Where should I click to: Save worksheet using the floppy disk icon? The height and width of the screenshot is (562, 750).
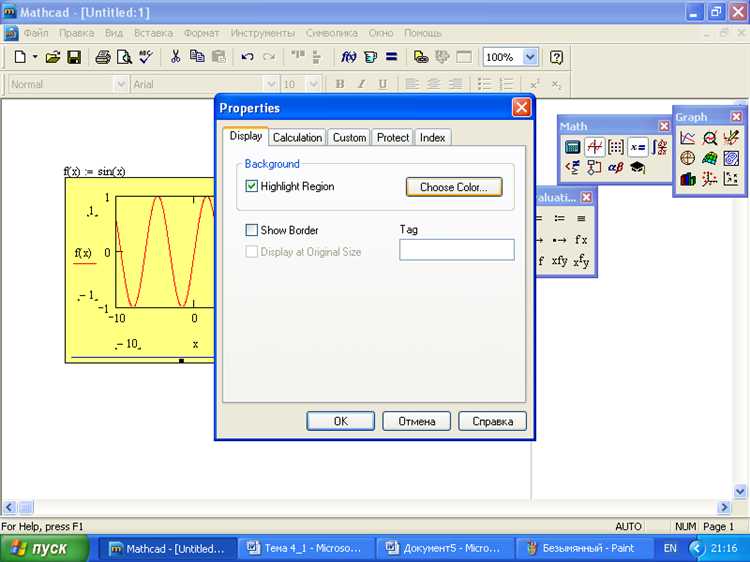[74, 57]
